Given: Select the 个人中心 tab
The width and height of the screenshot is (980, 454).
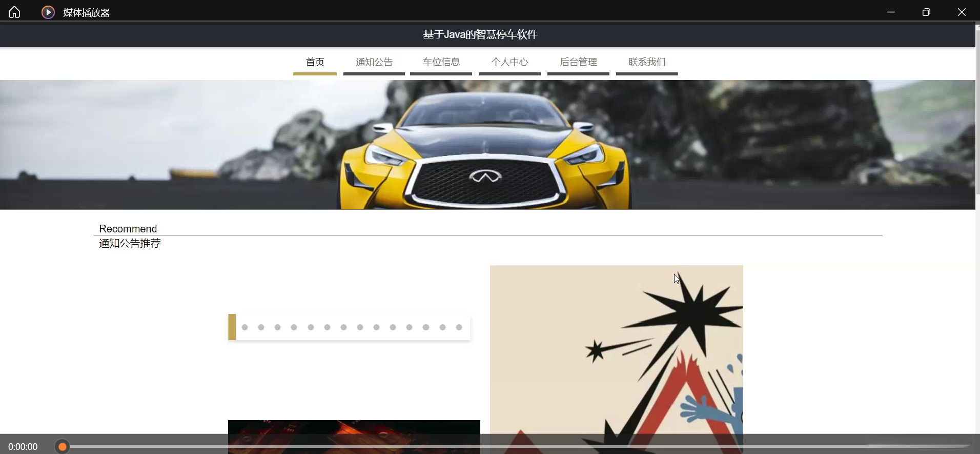Looking at the screenshot, I should 510,63.
